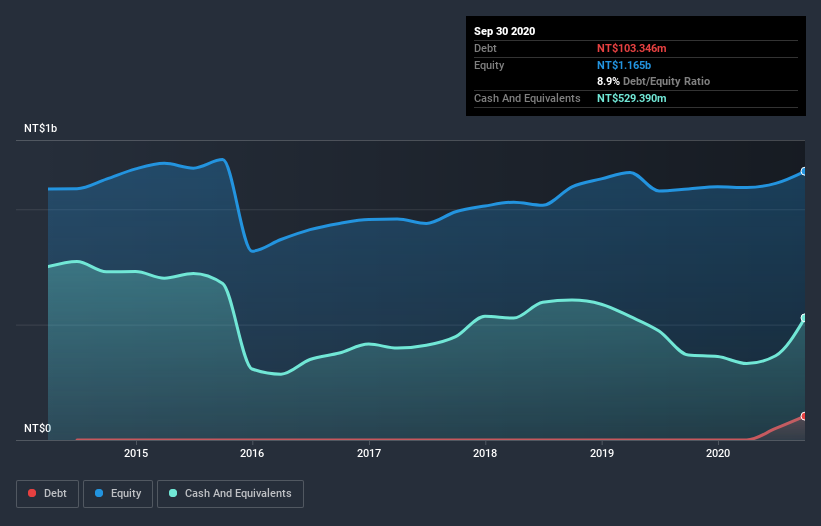Click the NT$0 y-axis label
Image resolution: width=821 pixels, height=526 pixels.
[x=38, y=428]
